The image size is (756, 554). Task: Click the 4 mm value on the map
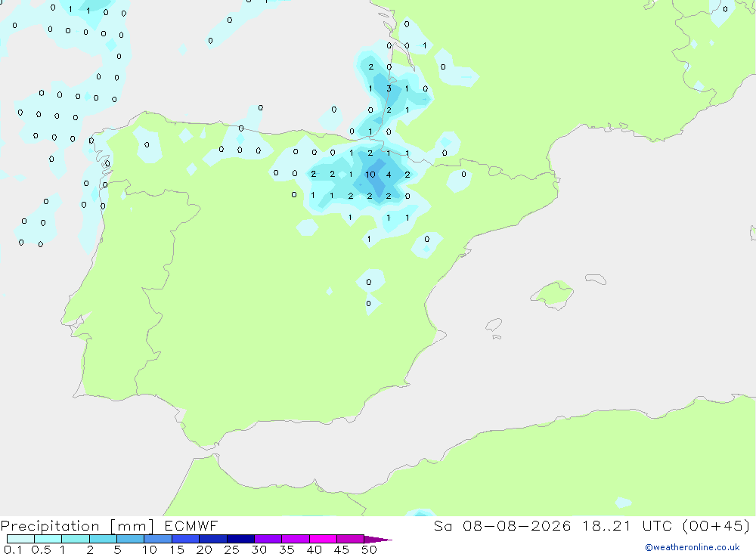389,175
